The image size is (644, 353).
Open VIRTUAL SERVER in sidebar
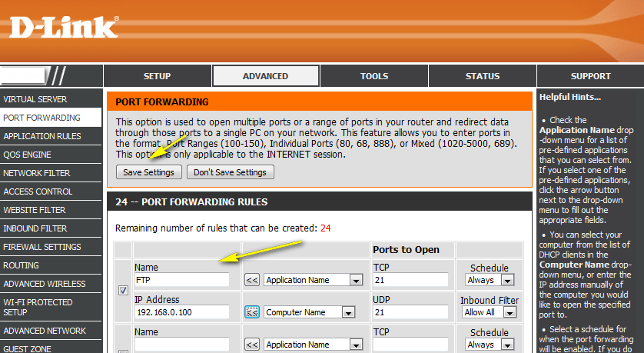coord(51,99)
